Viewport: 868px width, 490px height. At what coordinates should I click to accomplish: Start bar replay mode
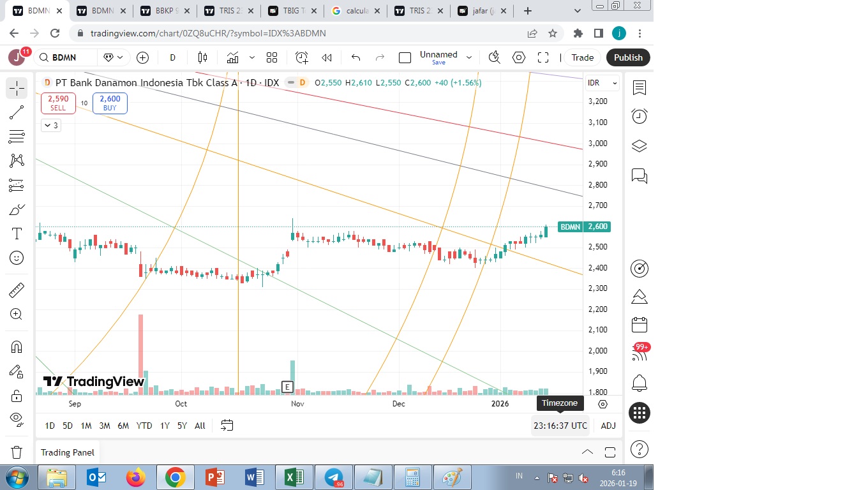(x=327, y=57)
